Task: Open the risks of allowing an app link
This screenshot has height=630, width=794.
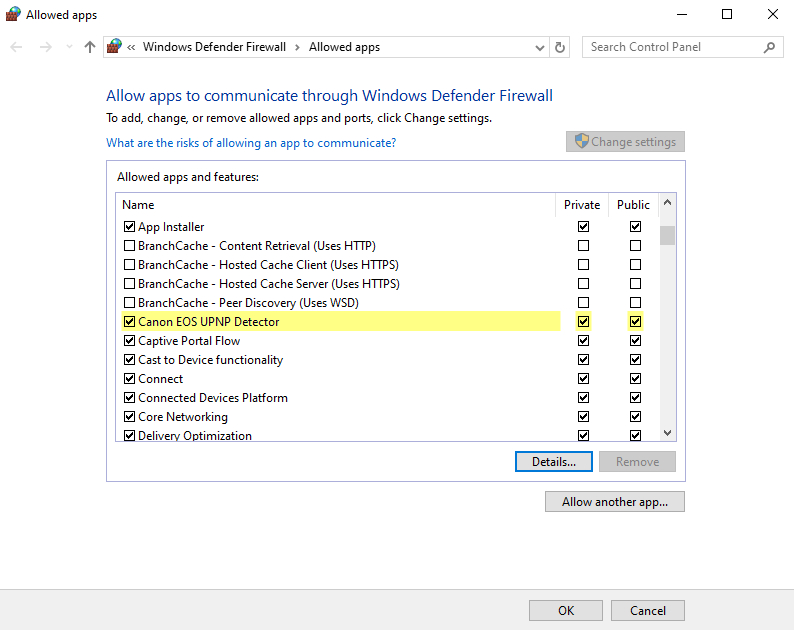Action: coord(251,143)
